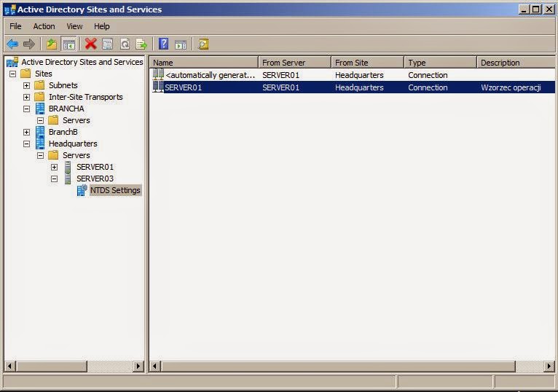Click the Active Directory Sites and Services root icon
Screen dimensions: 558x392
coord(12,62)
